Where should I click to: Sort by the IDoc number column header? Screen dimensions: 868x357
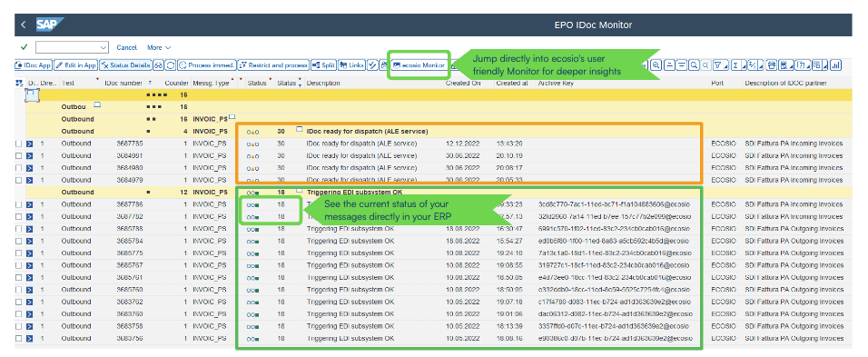point(124,83)
